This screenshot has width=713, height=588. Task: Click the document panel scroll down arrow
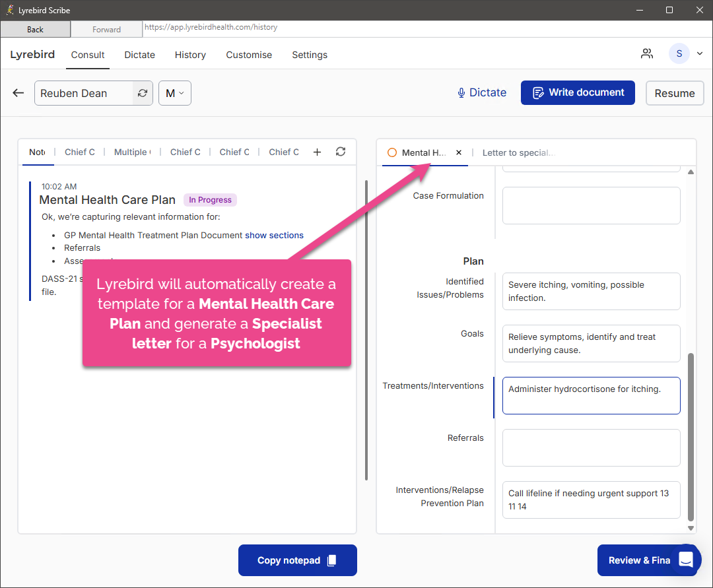pyautogui.click(x=691, y=528)
